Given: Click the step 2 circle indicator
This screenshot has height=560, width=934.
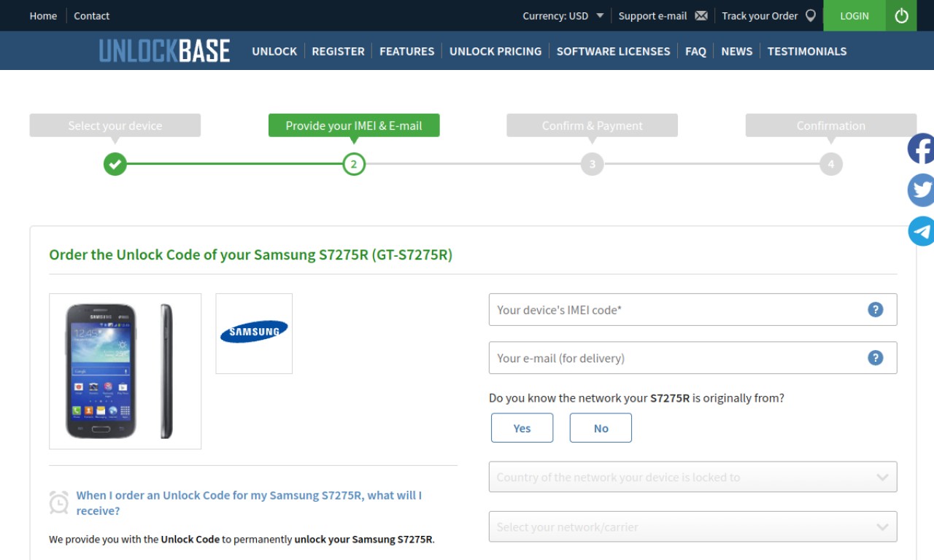Looking at the screenshot, I should [x=354, y=164].
